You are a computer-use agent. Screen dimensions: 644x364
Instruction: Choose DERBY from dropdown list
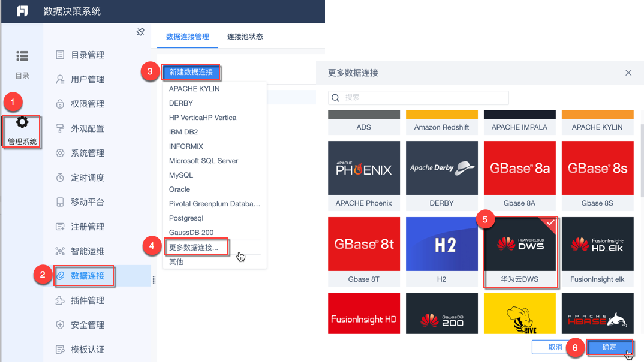tap(180, 103)
